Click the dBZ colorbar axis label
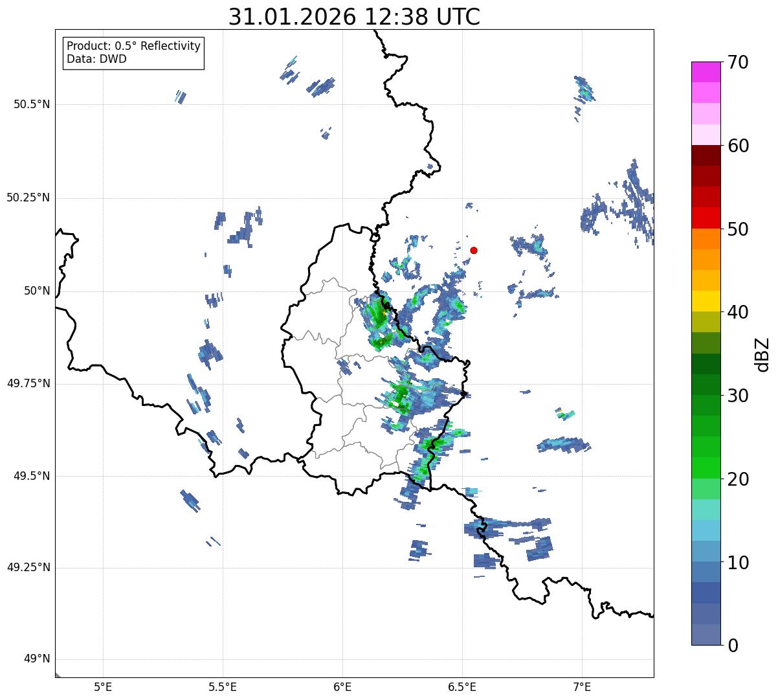Screen dimensions: 778x700 click(762, 354)
